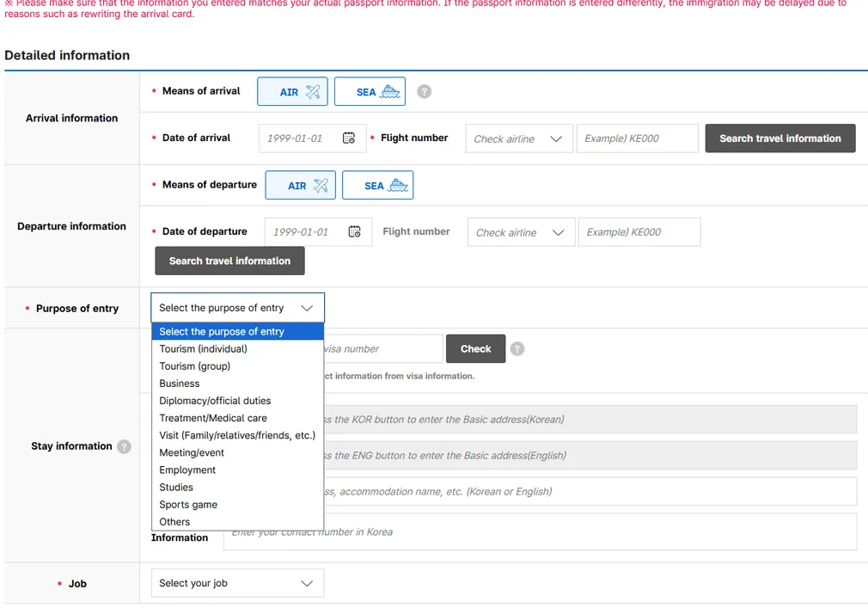
Task: Select SEA as means of arrival
Action: tap(370, 91)
